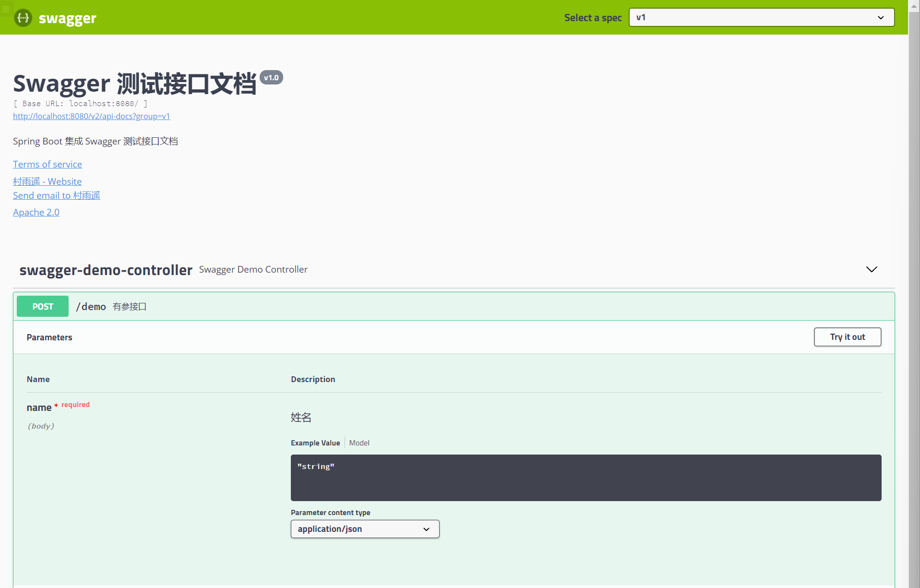Image resolution: width=920 pixels, height=588 pixels.
Task: Click the POST method badge for /demo
Action: click(42, 306)
